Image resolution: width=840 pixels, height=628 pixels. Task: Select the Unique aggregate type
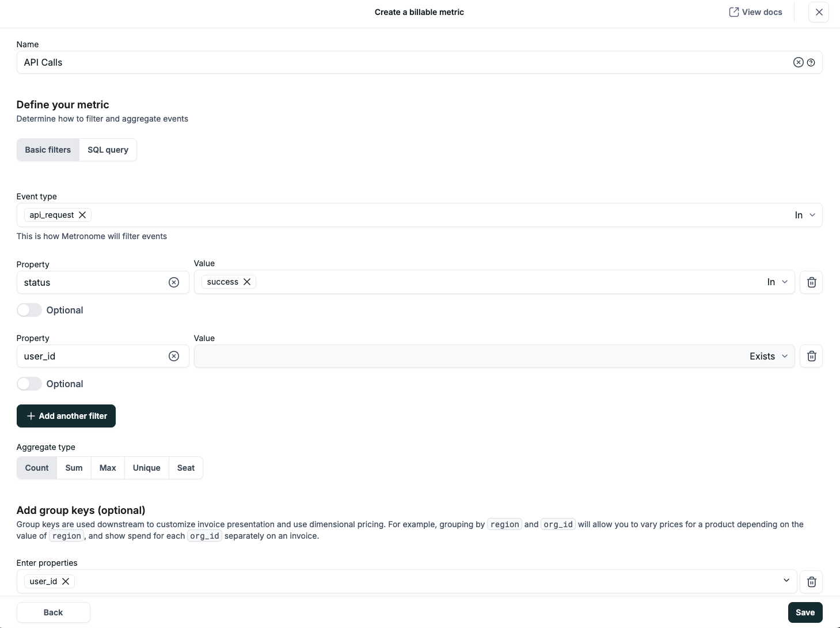pyautogui.click(x=146, y=468)
